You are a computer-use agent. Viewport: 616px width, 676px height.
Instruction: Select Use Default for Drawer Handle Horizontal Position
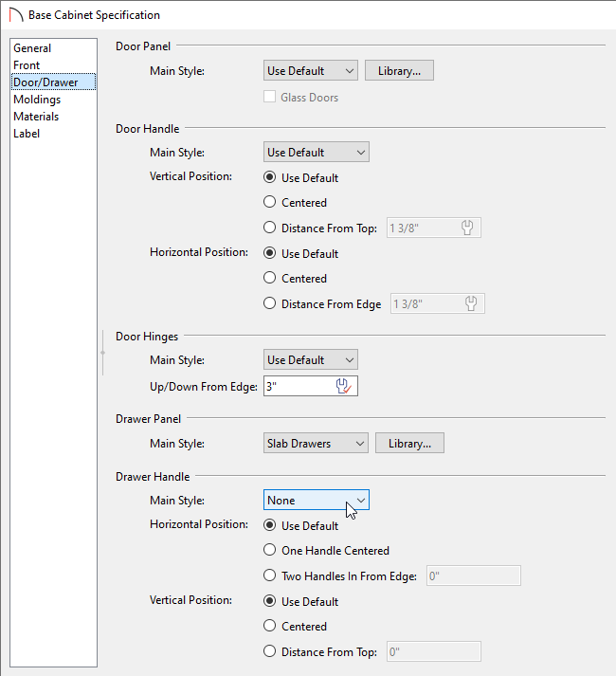tap(269, 525)
